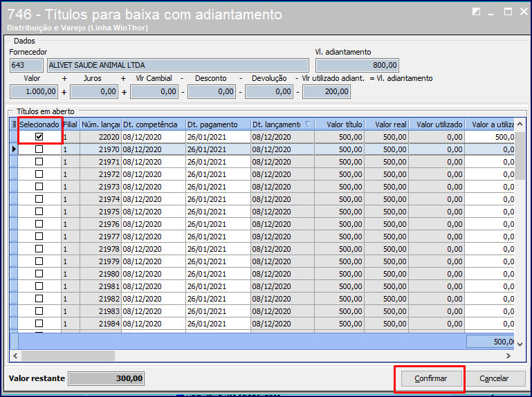Tick checkbox for lançamento 21981
Image resolution: width=532 pixels, height=397 pixels.
39,286
